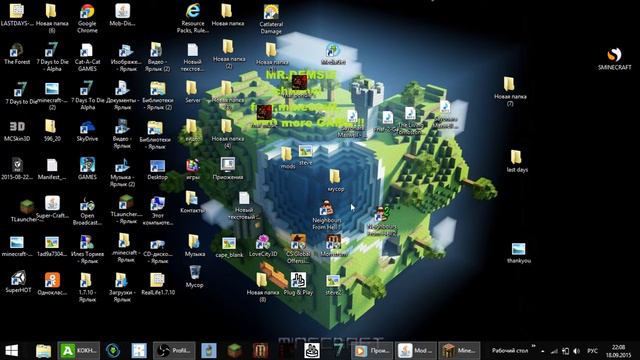Open the 22:08 clock and date
The height and width of the screenshot is (360, 640).
point(618,351)
